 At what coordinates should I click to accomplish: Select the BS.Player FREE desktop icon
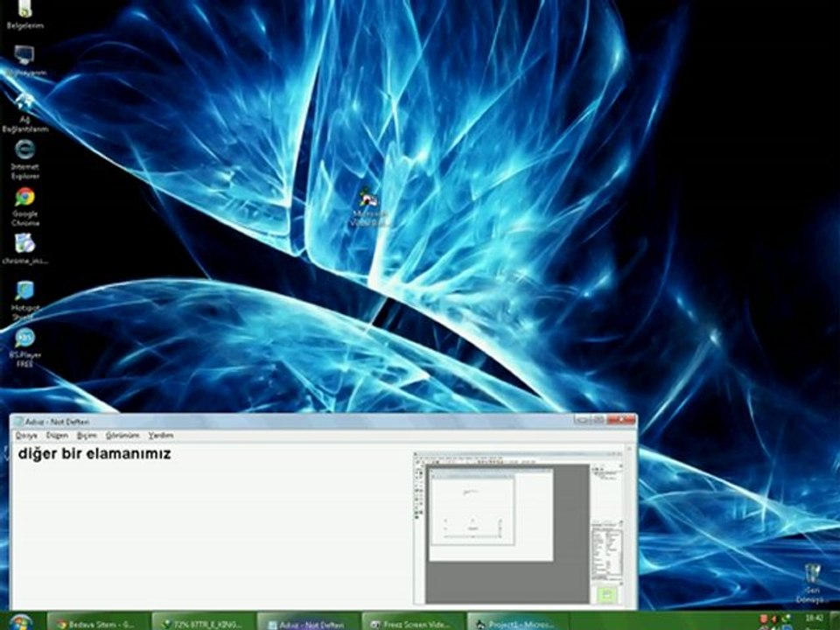24,347
